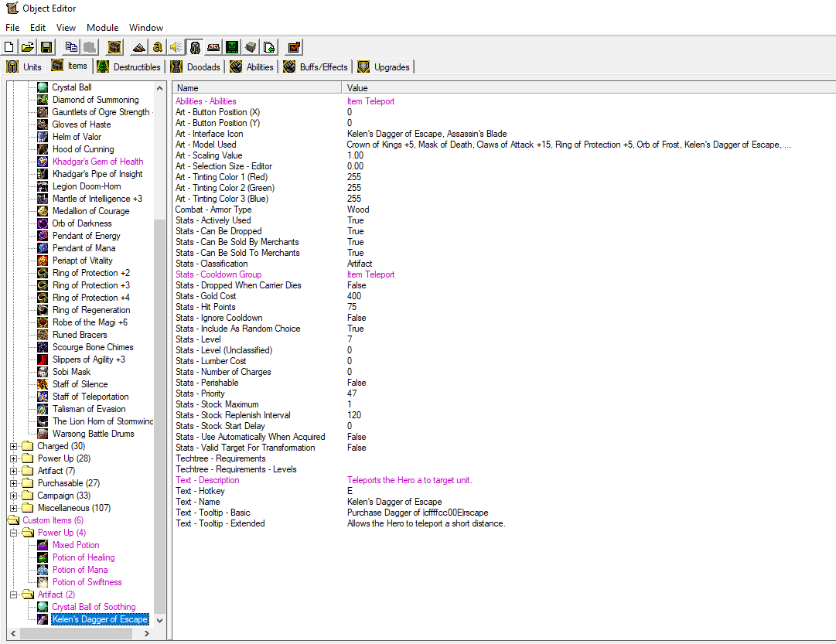Viewport: 836px width, 644px height.
Task: Select the Combat - Armor Type row
Action: pos(503,210)
